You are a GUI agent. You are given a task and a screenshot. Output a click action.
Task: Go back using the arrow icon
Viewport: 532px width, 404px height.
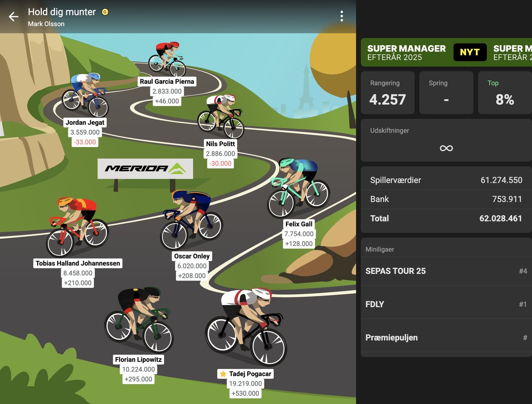point(14,17)
